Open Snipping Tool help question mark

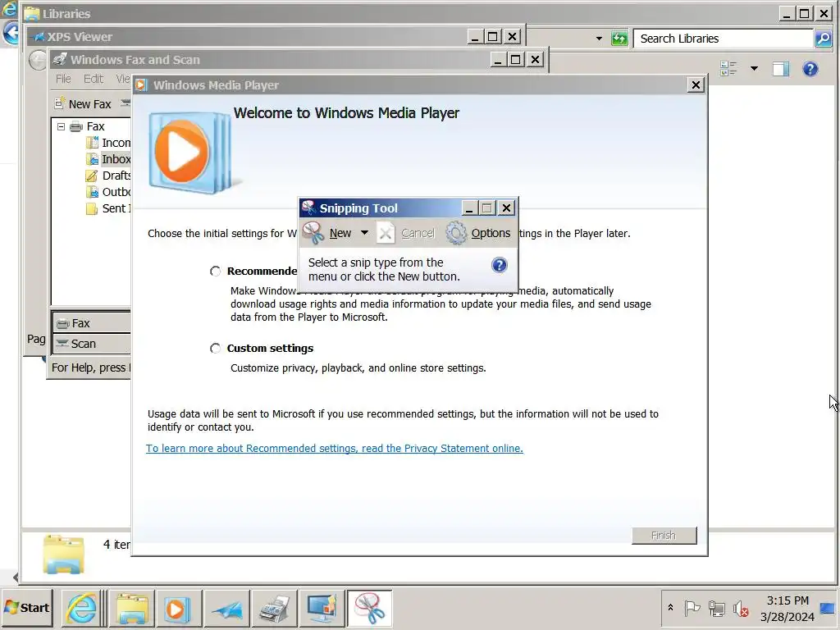[x=500, y=265]
